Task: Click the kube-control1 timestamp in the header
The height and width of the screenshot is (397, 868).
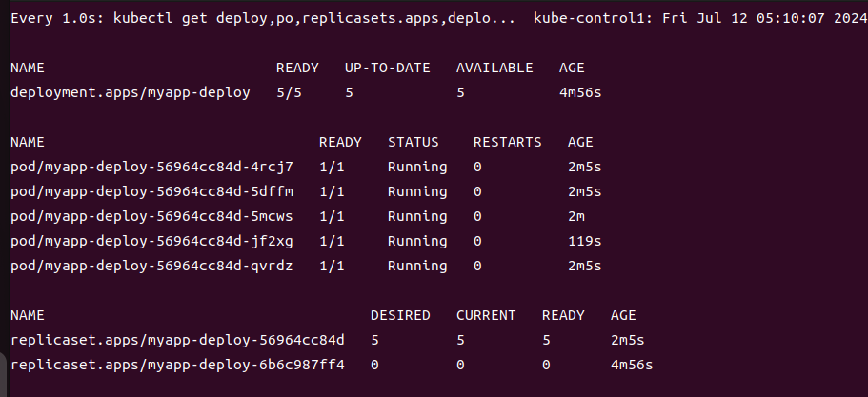Action: pyautogui.click(x=701, y=18)
